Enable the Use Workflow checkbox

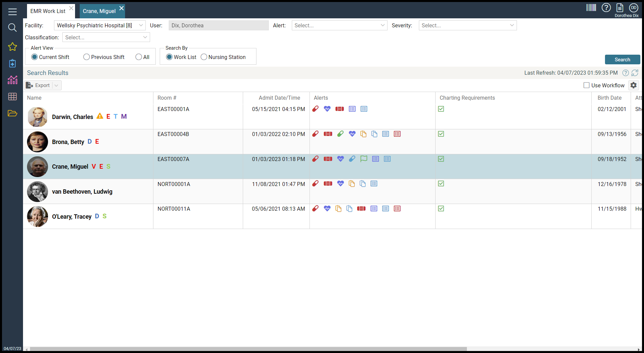pyautogui.click(x=586, y=85)
